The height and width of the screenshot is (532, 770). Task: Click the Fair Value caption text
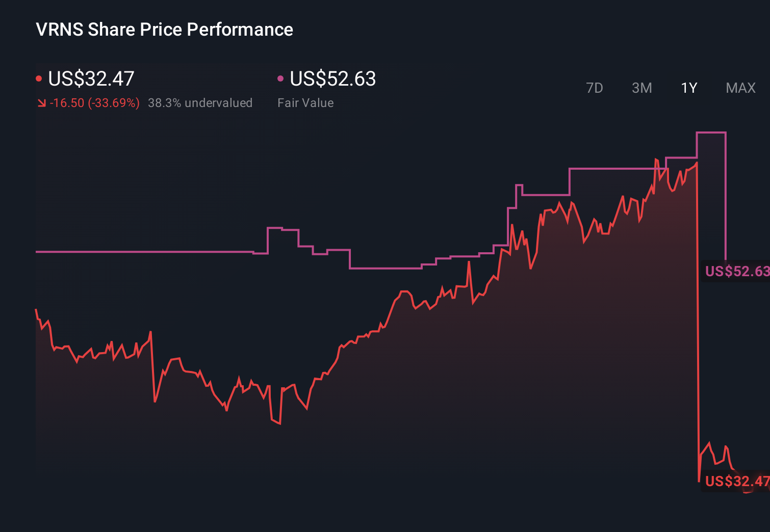pos(305,102)
